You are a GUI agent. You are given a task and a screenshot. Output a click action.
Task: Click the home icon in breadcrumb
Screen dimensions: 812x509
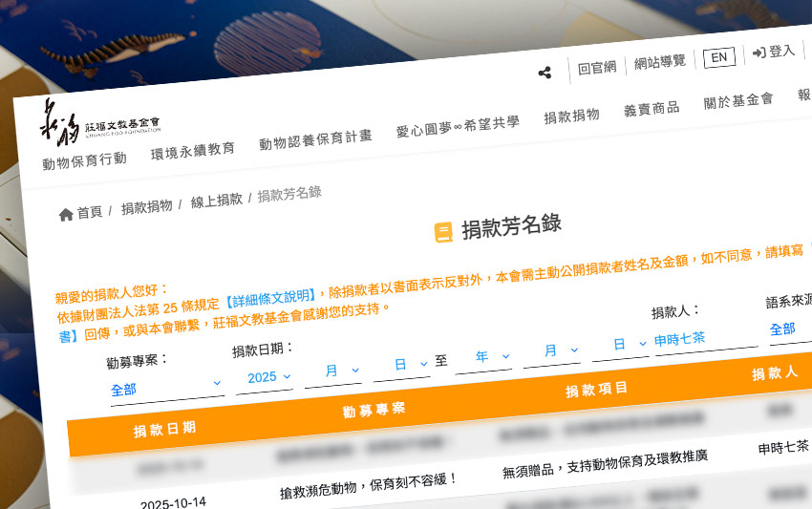[x=66, y=215]
